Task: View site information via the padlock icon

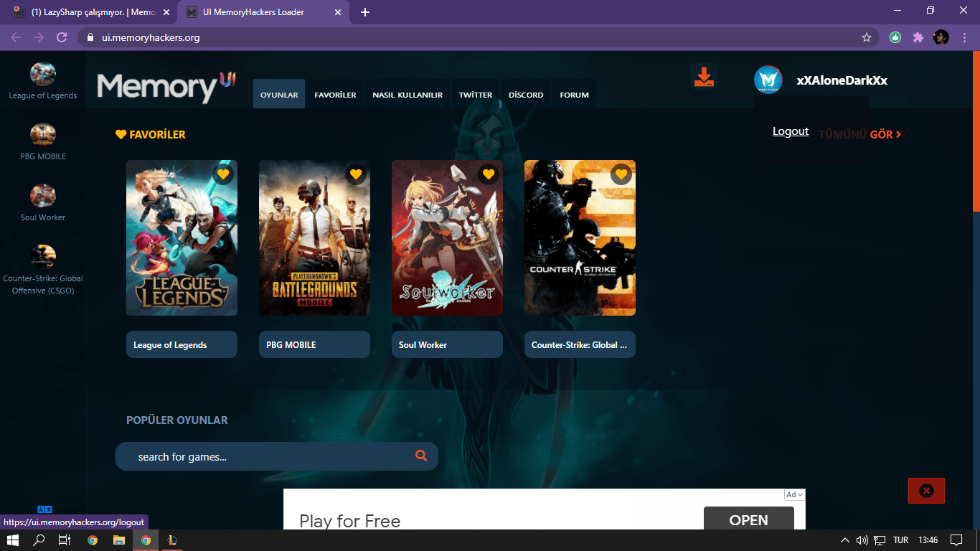Action: [x=90, y=37]
